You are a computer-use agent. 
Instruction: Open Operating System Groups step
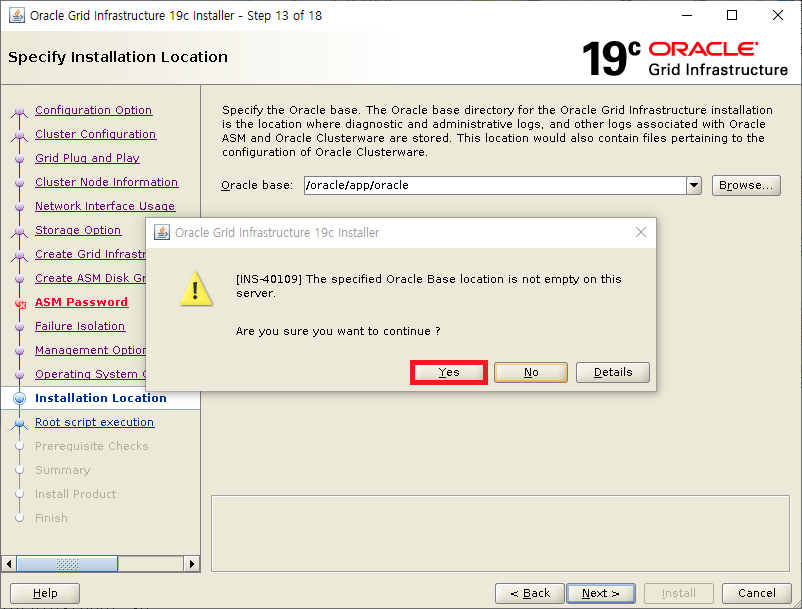pos(91,374)
